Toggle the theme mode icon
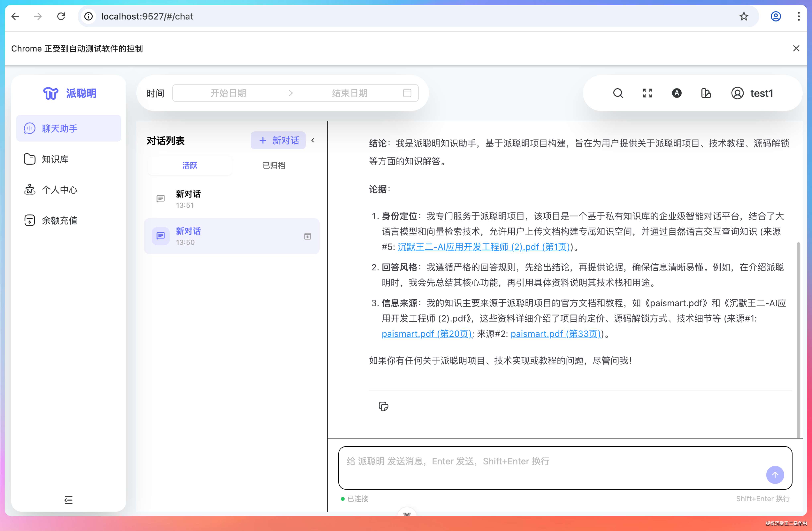This screenshot has width=812, height=531. 706,93
